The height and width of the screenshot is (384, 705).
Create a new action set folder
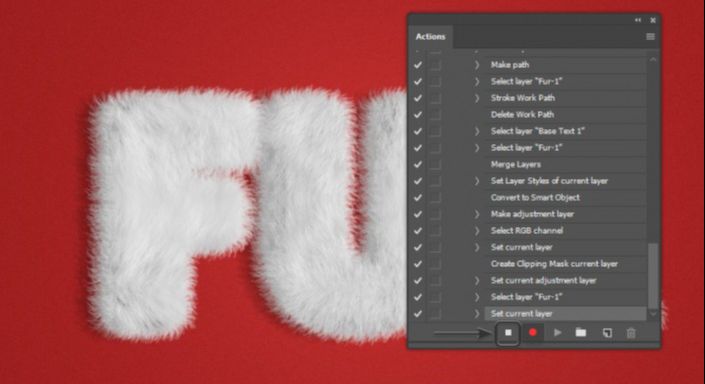point(581,333)
